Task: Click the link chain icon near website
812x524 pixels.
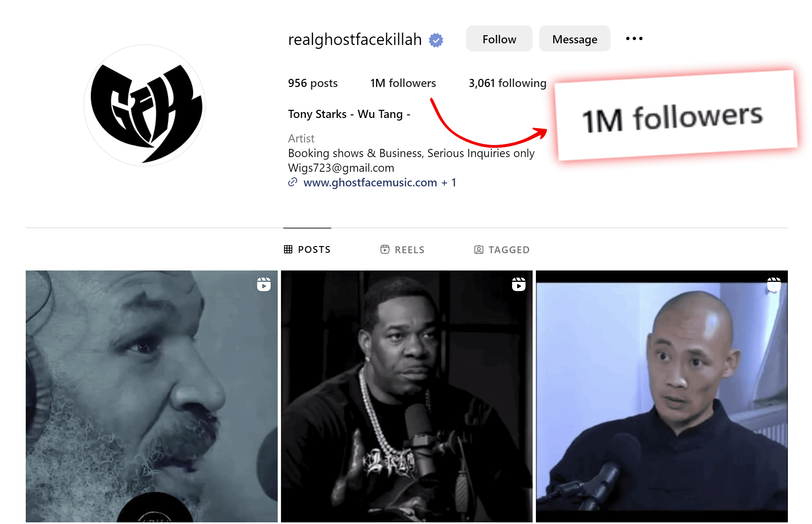Action: coord(293,182)
